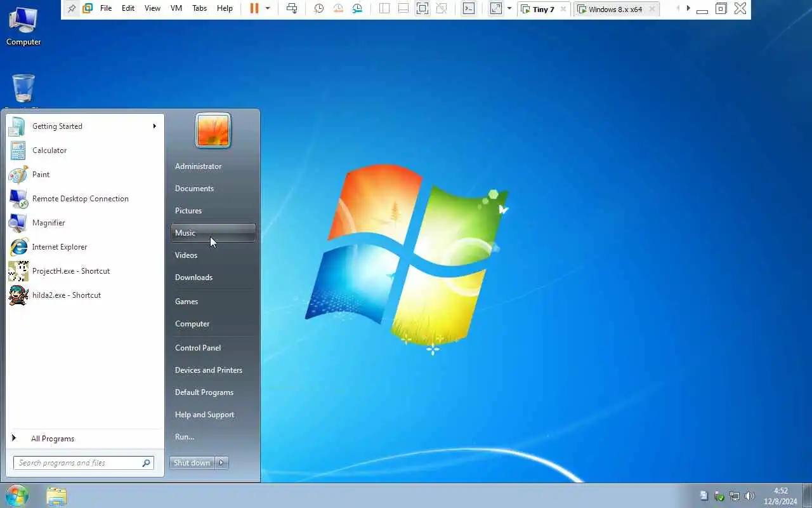812x508 pixels.
Task: Click the Windows Start orb
Action: coord(17,495)
